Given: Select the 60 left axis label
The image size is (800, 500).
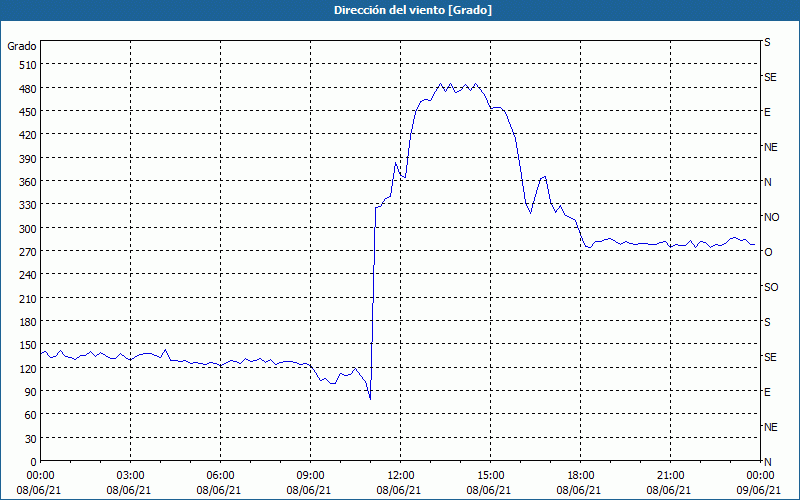Looking at the screenshot, I should 31,415.
